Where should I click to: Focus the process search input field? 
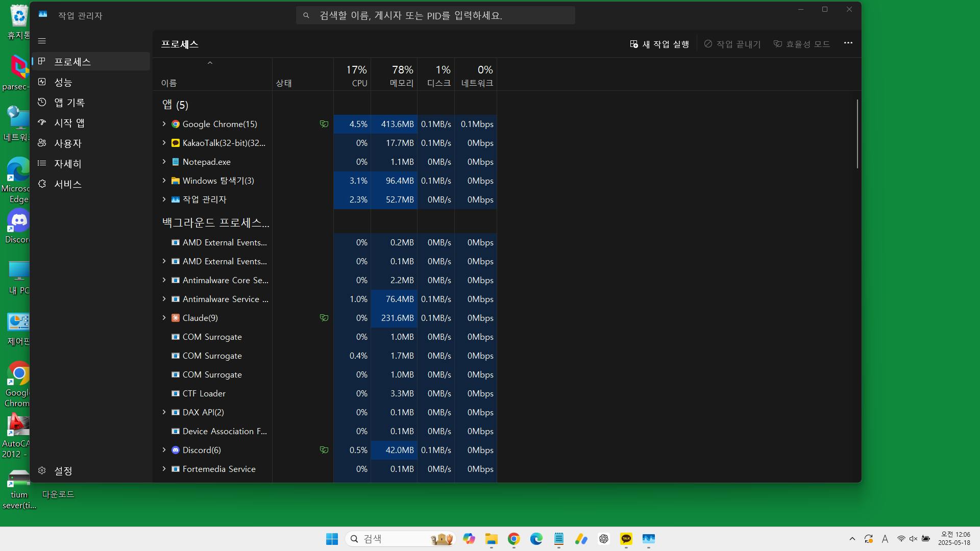coord(435,16)
